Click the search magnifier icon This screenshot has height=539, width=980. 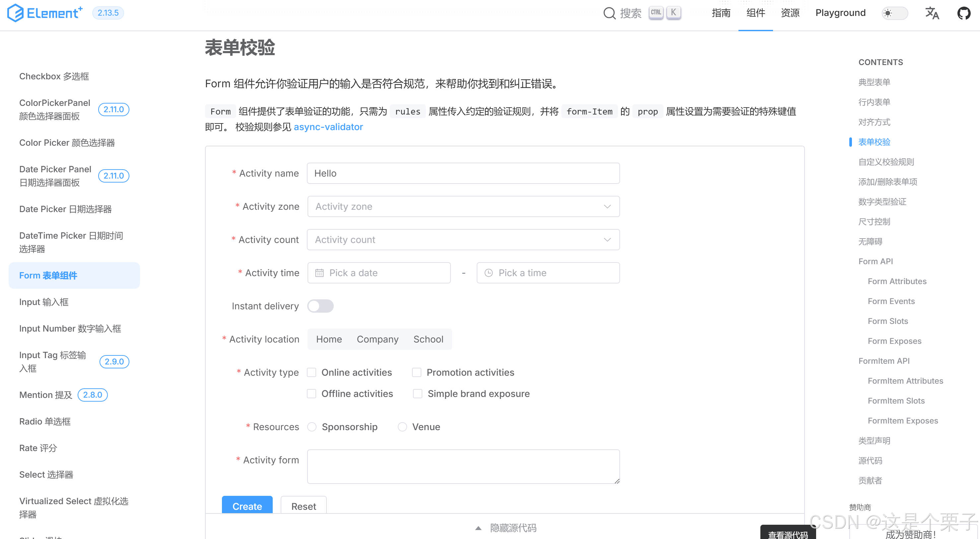point(609,13)
